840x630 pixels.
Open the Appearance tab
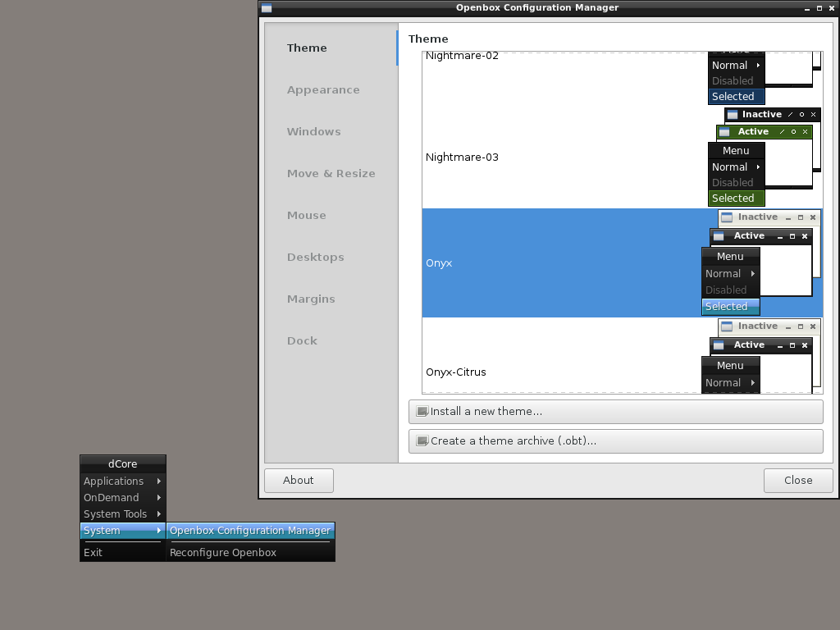[323, 90]
